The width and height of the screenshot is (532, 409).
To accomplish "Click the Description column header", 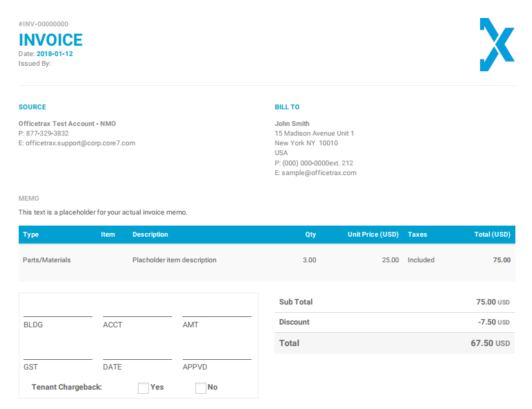I will [x=150, y=235].
